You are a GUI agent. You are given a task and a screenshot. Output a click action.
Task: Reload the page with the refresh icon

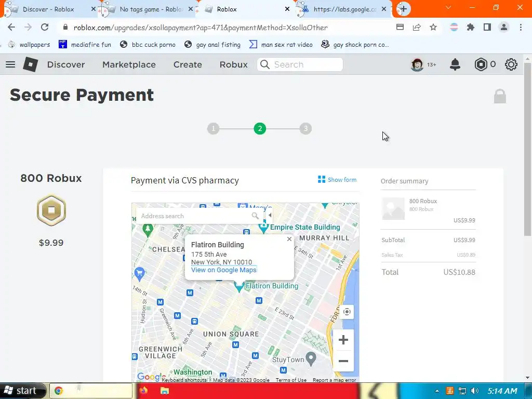click(x=45, y=28)
